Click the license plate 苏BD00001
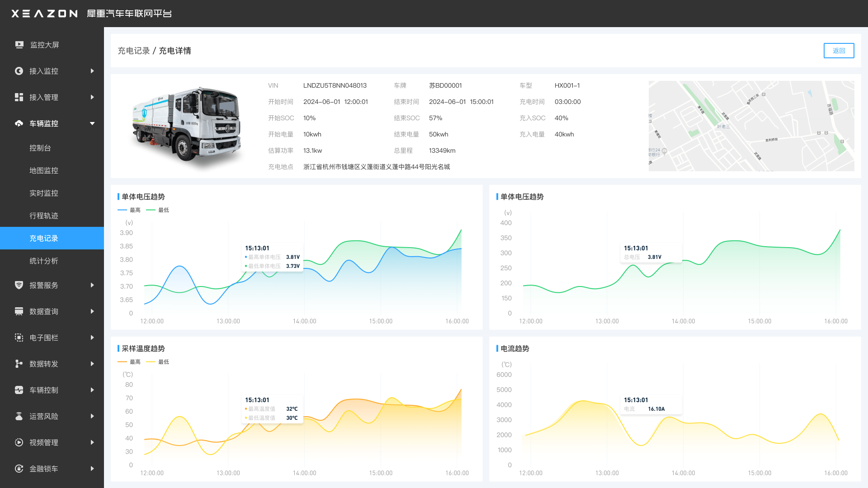The image size is (868, 488). click(445, 85)
